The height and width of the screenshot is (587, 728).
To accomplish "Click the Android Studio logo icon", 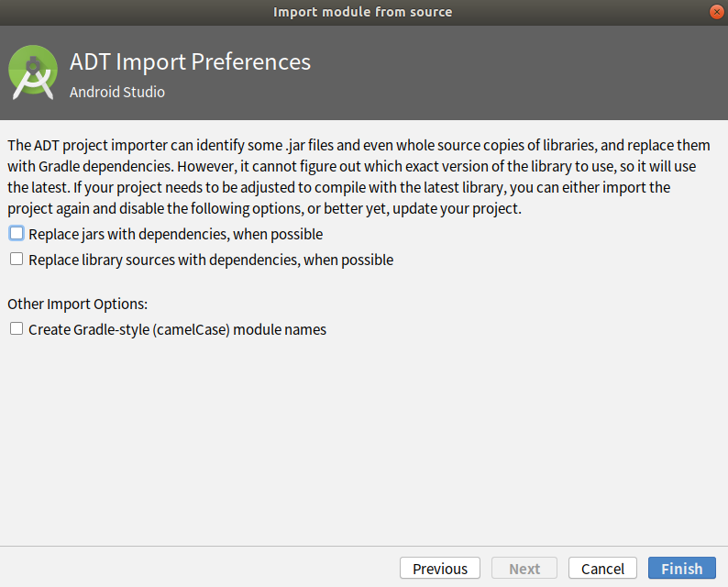I will pos(33,72).
